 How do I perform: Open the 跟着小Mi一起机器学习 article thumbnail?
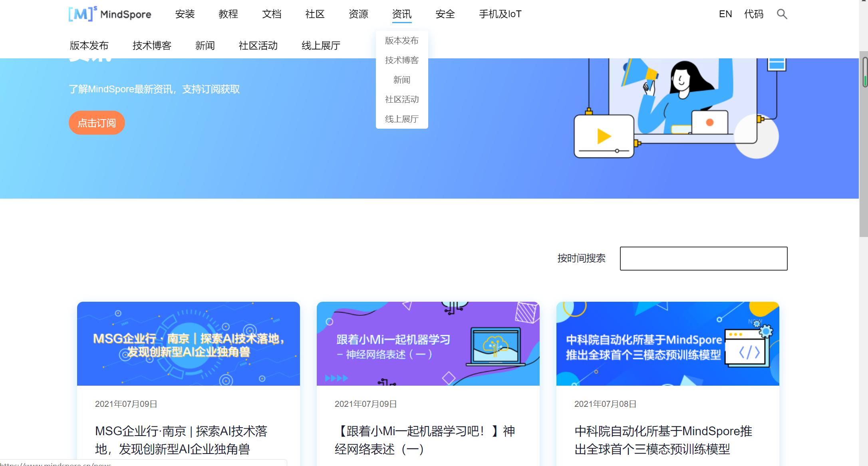click(x=428, y=344)
